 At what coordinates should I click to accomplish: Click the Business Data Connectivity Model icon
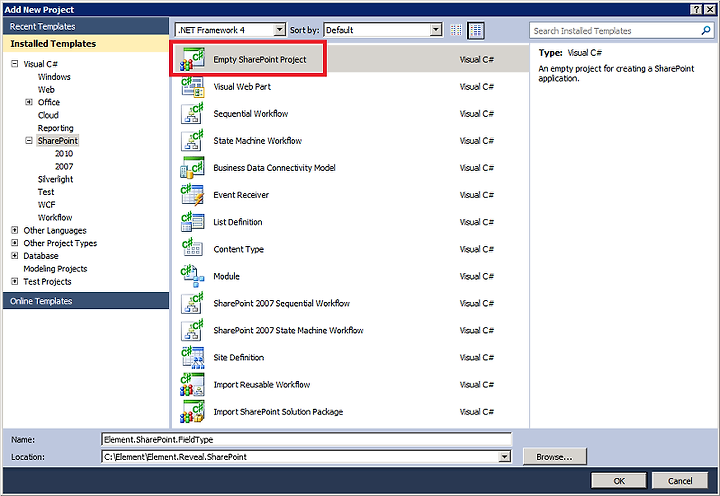[192, 168]
